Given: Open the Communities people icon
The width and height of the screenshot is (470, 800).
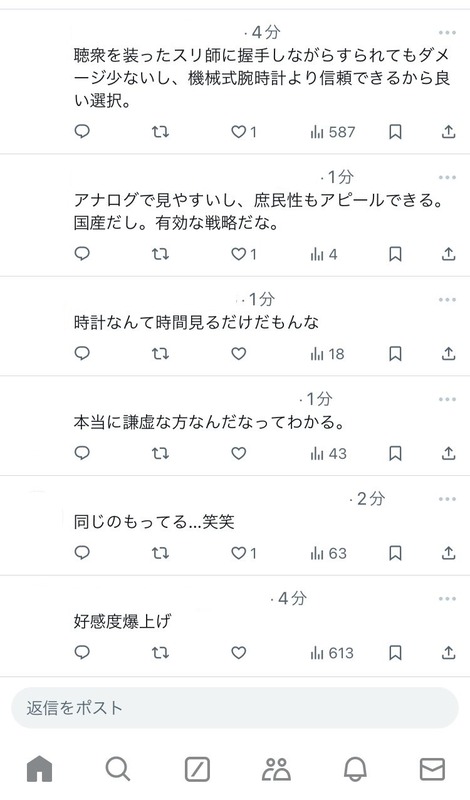Looking at the screenshot, I should (276, 768).
